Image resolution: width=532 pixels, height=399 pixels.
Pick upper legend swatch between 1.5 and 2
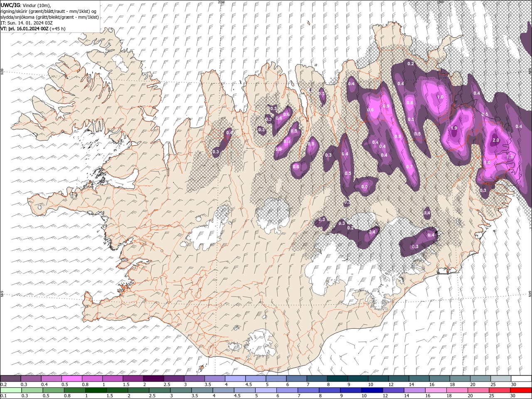point(133,379)
